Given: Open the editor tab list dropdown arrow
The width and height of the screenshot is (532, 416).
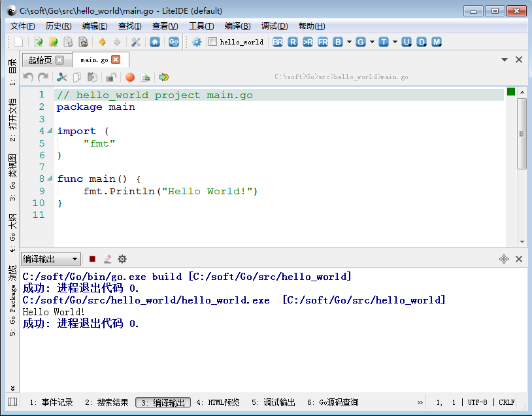Looking at the screenshot, I should (505, 60).
